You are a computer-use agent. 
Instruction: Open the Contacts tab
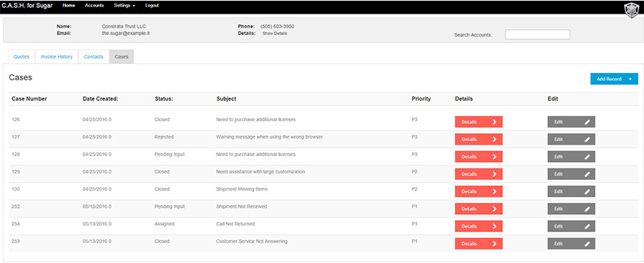click(x=94, y=57)
